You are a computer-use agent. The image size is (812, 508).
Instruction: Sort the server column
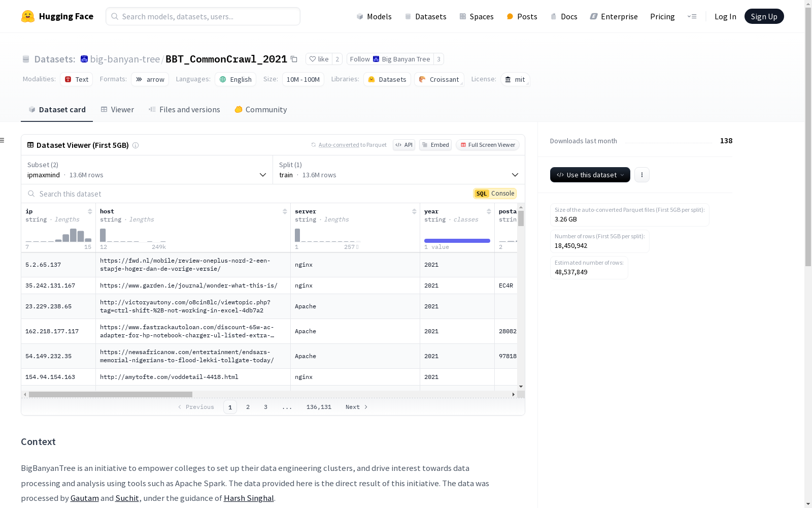[414, 211]
